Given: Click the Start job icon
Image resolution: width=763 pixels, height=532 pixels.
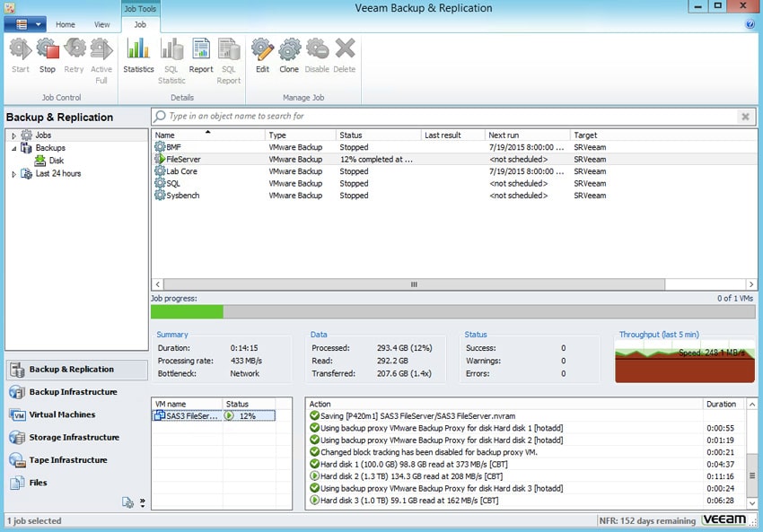Looking at the screenshot, I should click(x=21, y=56).
